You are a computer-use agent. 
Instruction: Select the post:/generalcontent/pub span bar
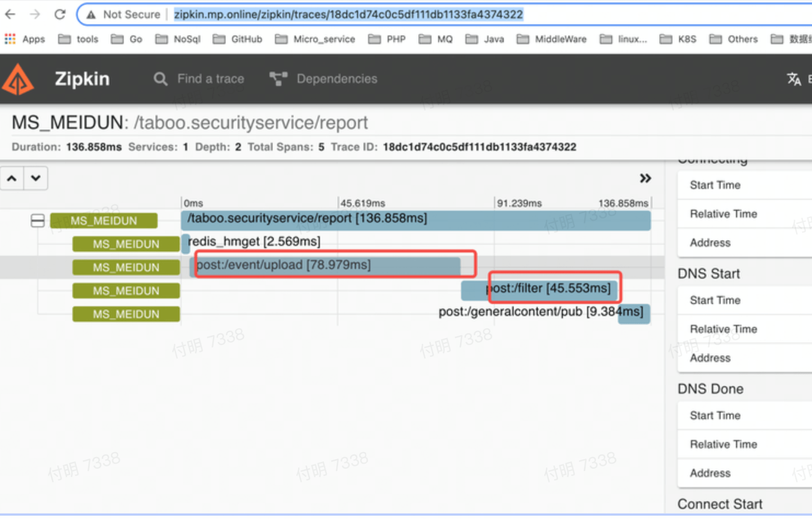(x=634, y=313)
